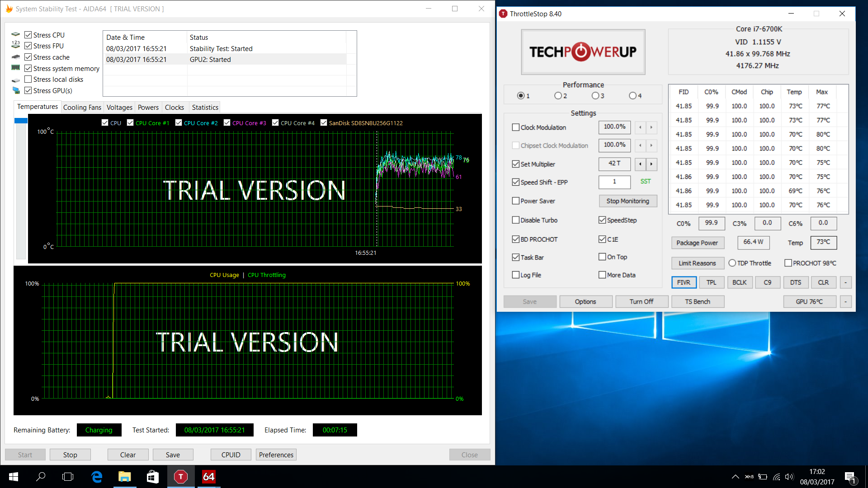Click the Stress CPU chip icon

(x=16, y=35)
